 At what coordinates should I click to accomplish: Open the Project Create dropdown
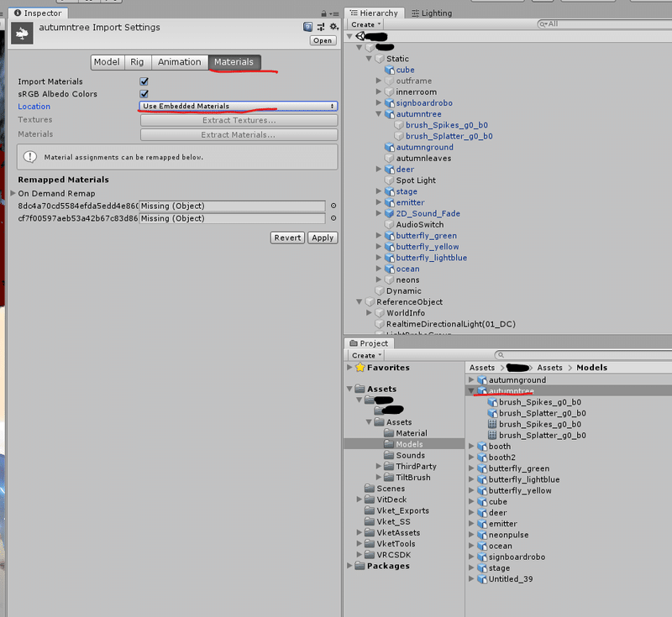pyautogui.click(x=366, y=355)
